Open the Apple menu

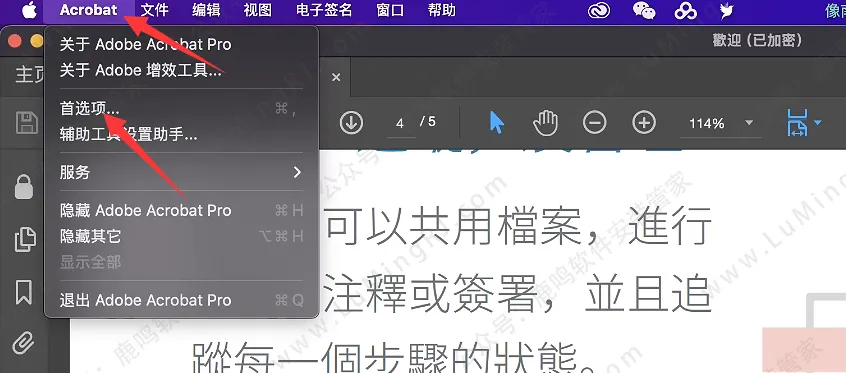[29, 10]
